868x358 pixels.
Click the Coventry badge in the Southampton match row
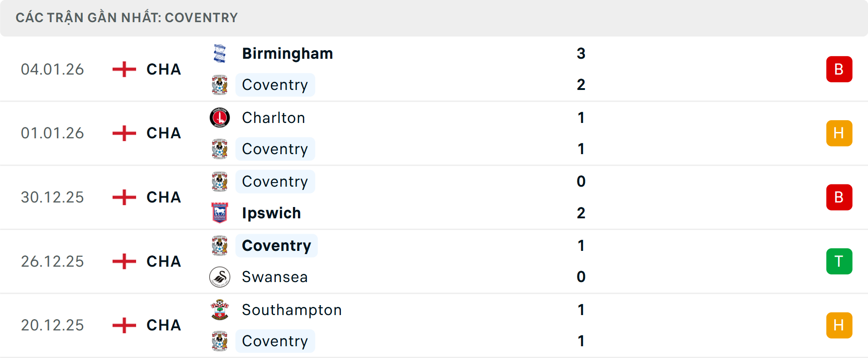pos(220,341)
